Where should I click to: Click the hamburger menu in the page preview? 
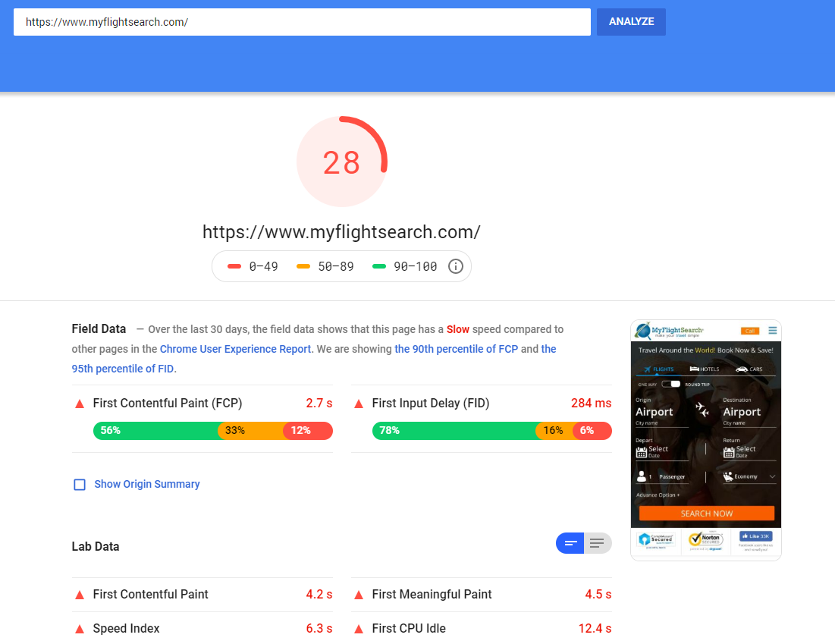772,331
